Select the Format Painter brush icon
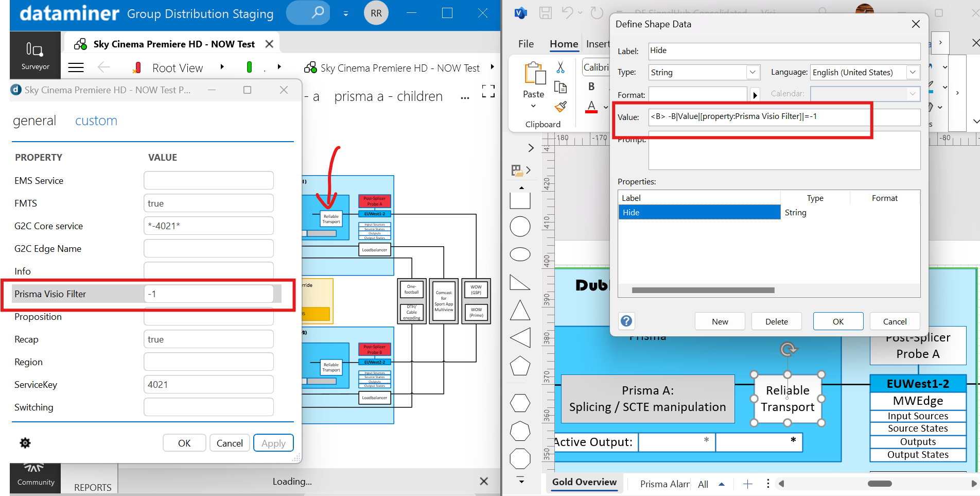Viewport: 980px width, 496px height. point(561,107)
